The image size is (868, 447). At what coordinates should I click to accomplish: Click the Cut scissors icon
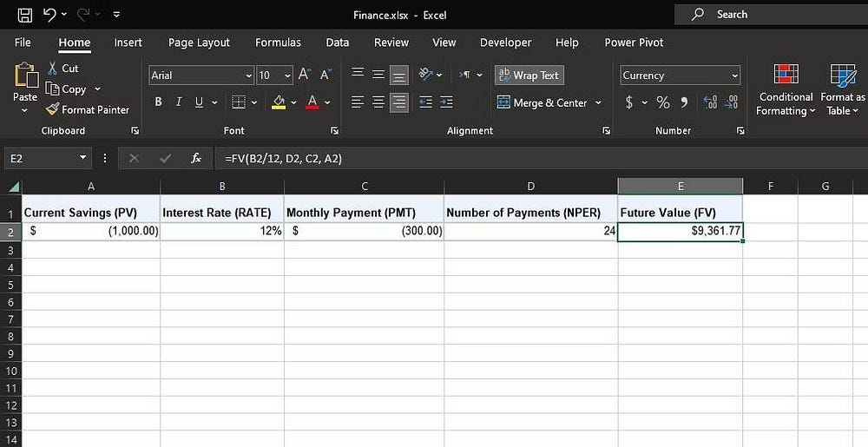click(53, 68)
